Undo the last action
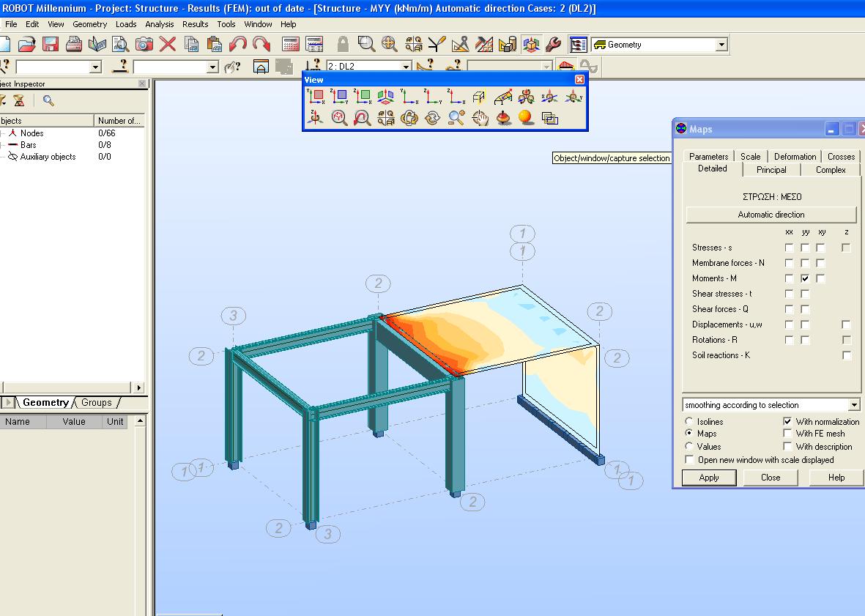This screenshot has width=865, height=616. [x=238, y=44]
